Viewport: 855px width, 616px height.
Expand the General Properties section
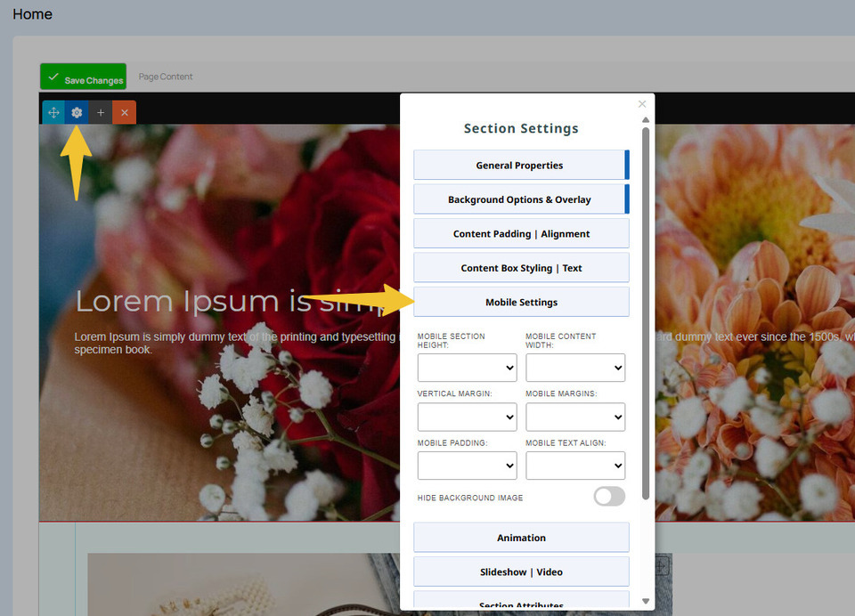pos(520,166)
